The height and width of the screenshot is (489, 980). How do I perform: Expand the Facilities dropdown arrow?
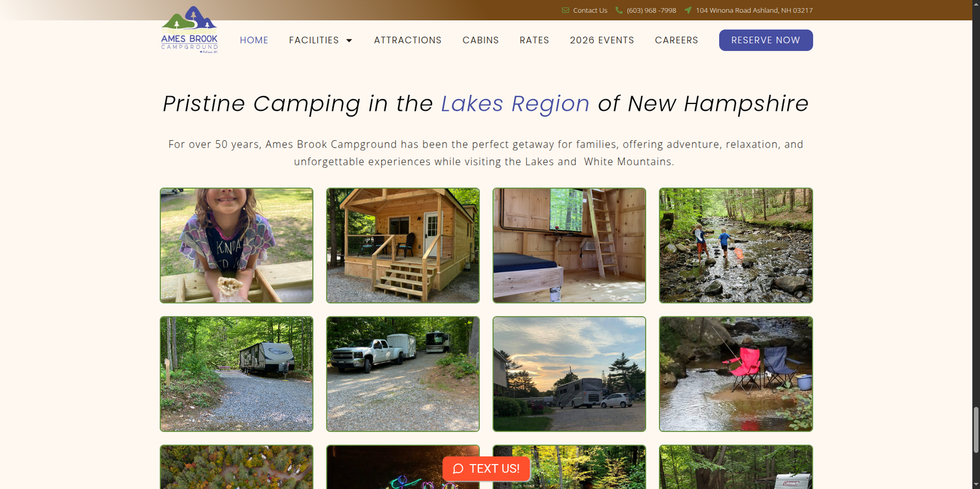349,40
